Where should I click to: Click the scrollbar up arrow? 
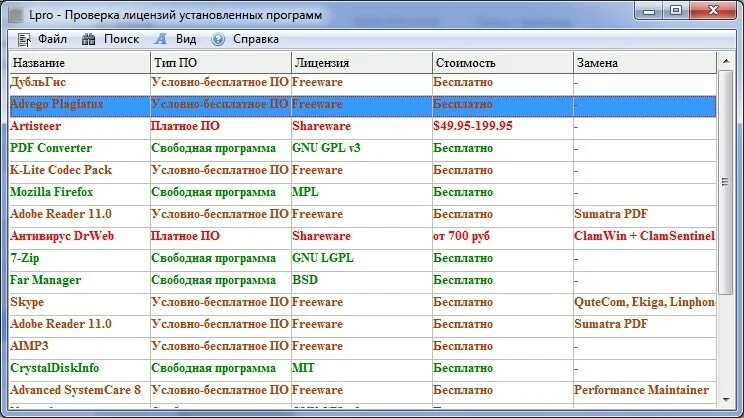click(725, 61)
